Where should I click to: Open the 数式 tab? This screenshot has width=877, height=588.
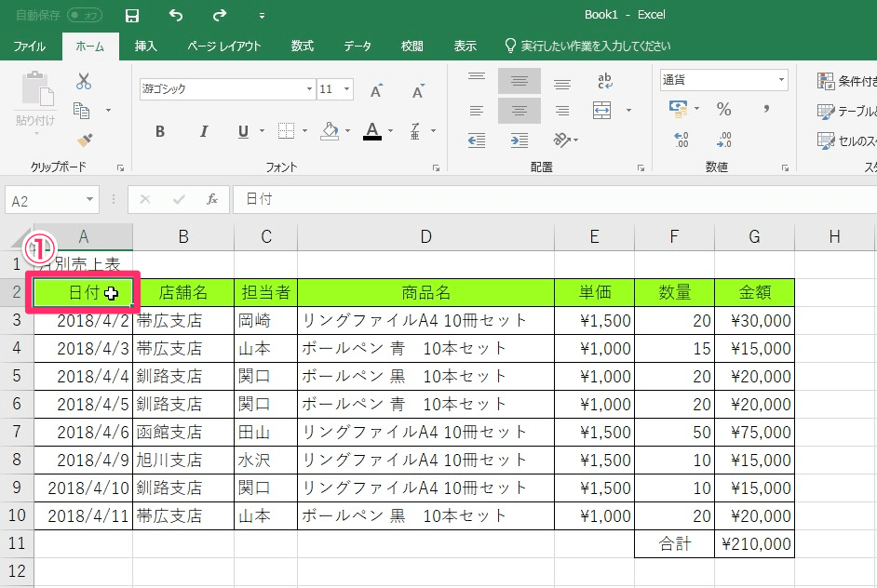(x=302, y=47)
